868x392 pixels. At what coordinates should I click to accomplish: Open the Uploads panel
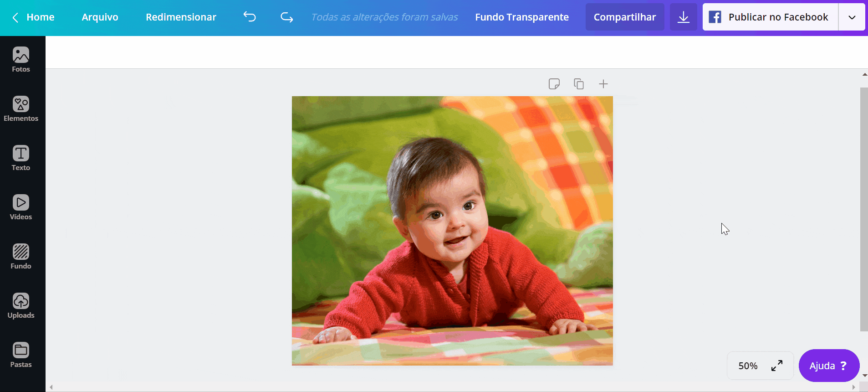(x=21, y=306)
